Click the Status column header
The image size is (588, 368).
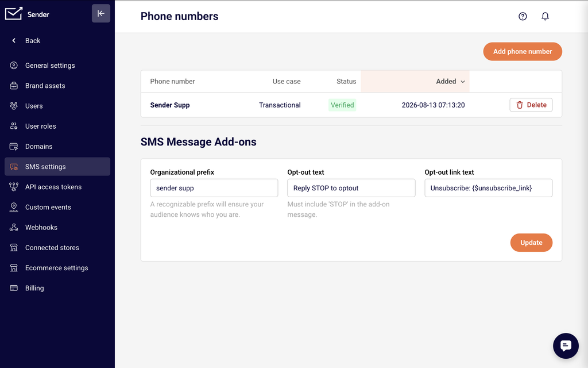pos(346,82)
